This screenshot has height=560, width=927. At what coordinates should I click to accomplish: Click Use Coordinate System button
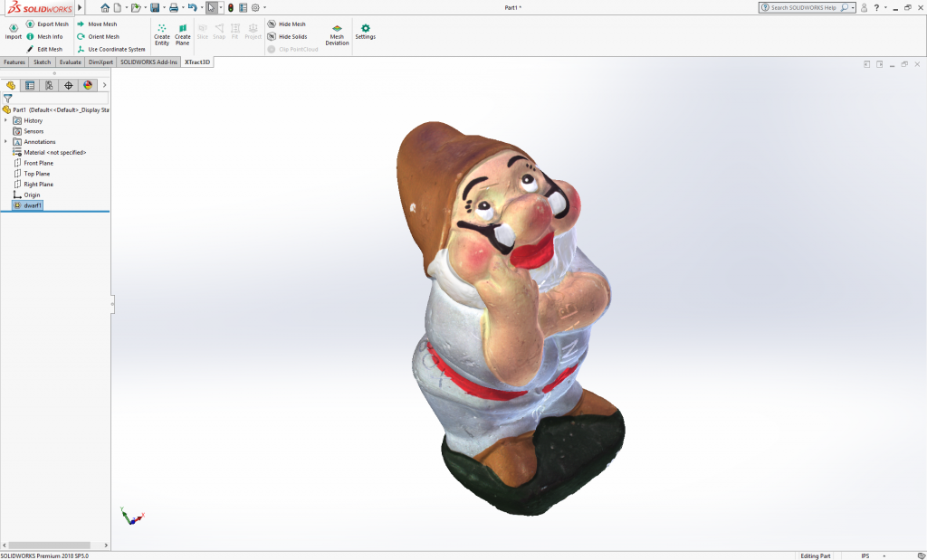tap(116, 50)
